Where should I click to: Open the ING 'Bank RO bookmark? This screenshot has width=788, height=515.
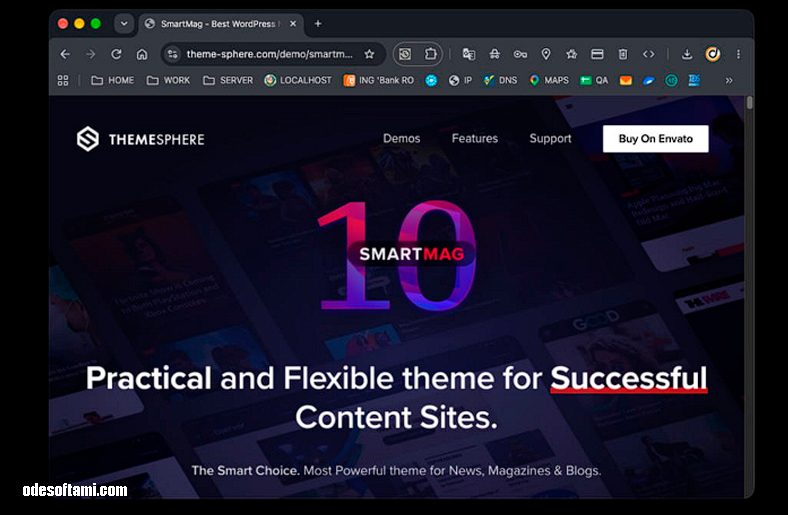click(378, 80)
